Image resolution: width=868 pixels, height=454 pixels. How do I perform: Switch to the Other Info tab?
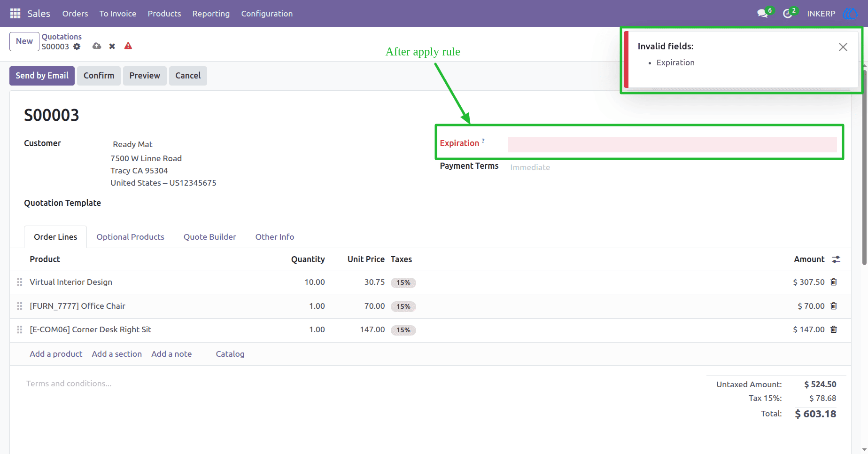275,237
